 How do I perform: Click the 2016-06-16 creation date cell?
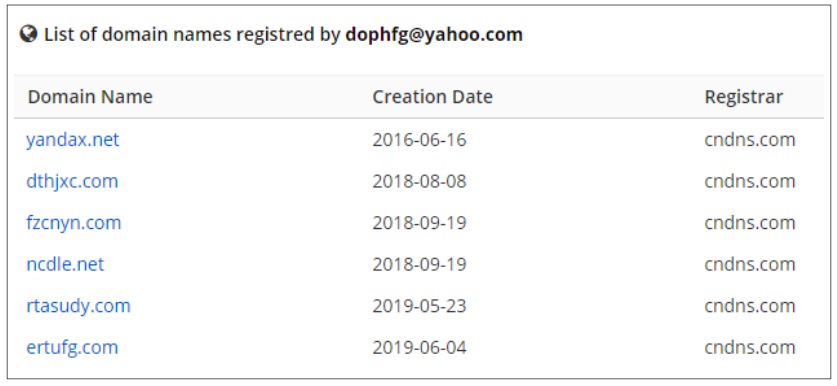tap(420, 140)
